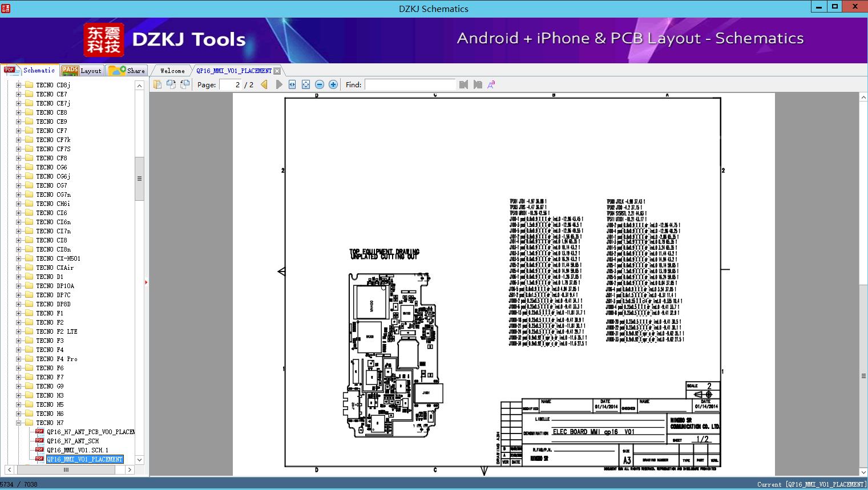Open QP16_H7_ANT_SCH file
The image size is (868, 490).
pyautogui.click(x=72, y=441)
